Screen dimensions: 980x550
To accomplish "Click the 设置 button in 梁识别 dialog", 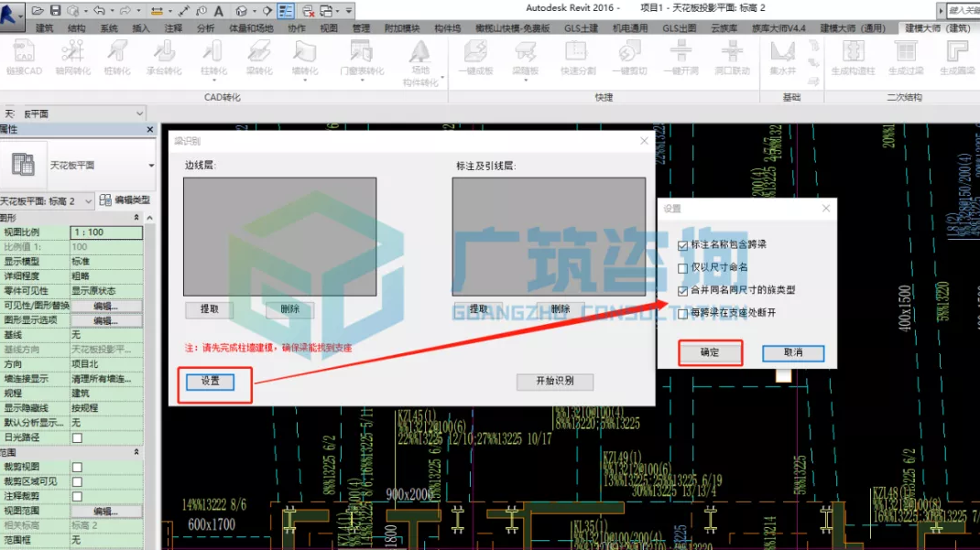I will 210,382.
